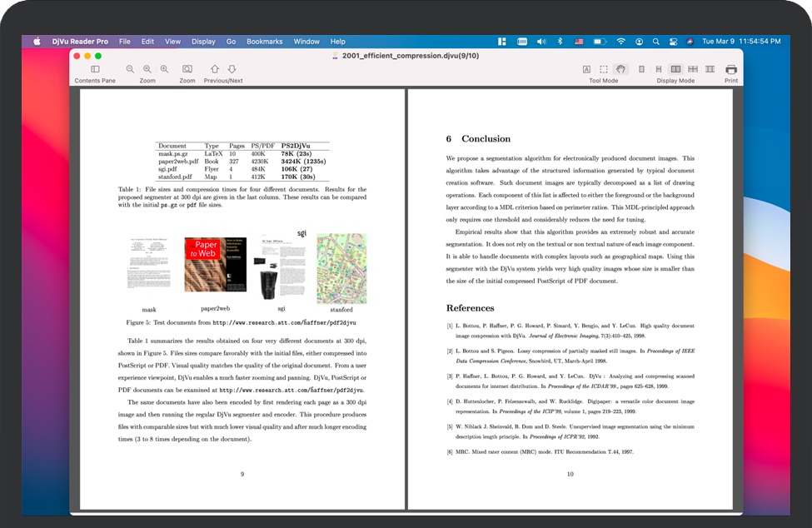Select the rectangular area selection tool
The height and width of the screenshot is (528, 812).
click(604, 69)
